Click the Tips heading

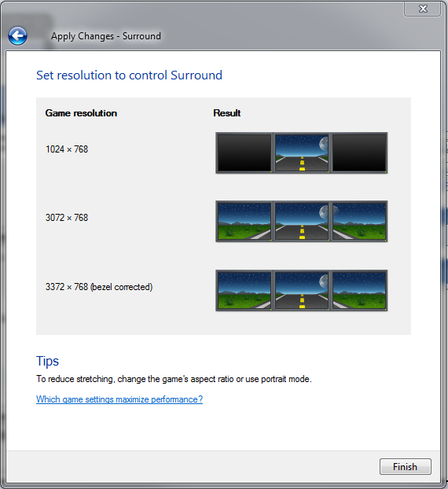tap(47, 361)
